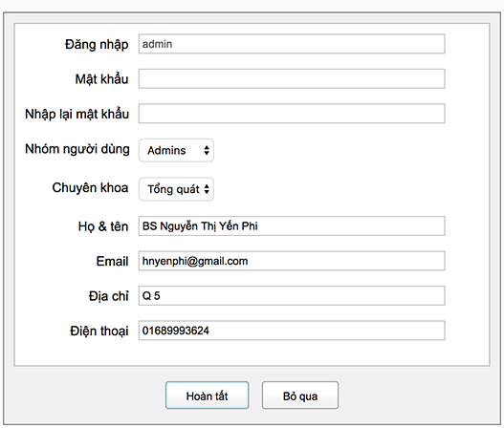Select the Email field showing hnyenphi@gmail.com

[x=292, y=261]
